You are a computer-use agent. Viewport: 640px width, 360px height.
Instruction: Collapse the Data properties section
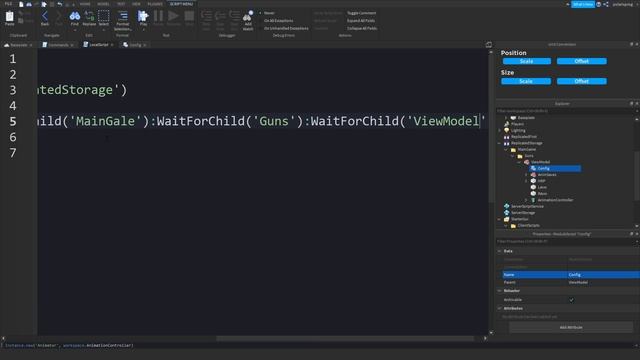500,251
